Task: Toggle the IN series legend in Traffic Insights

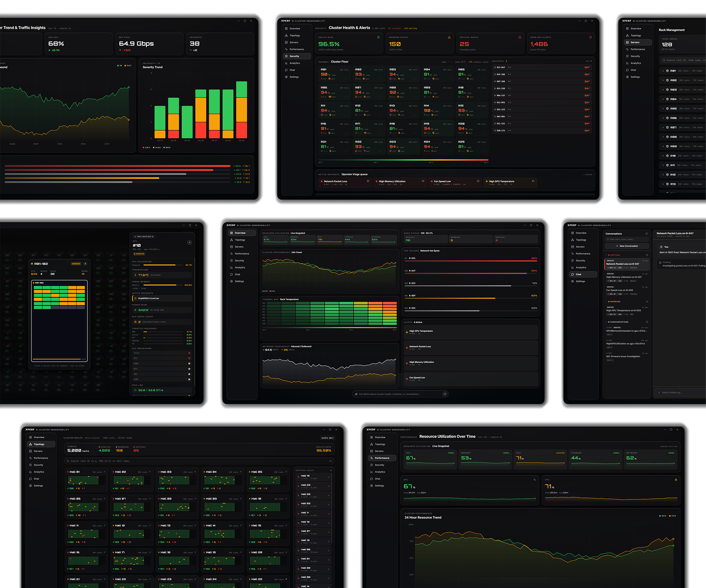Action: (x=120, y=65)
